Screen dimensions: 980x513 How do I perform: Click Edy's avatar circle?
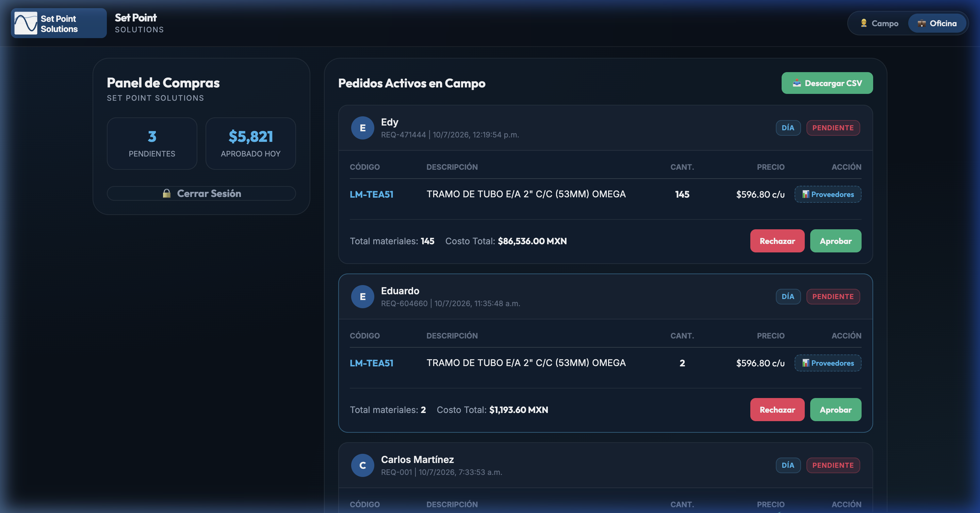362,128
